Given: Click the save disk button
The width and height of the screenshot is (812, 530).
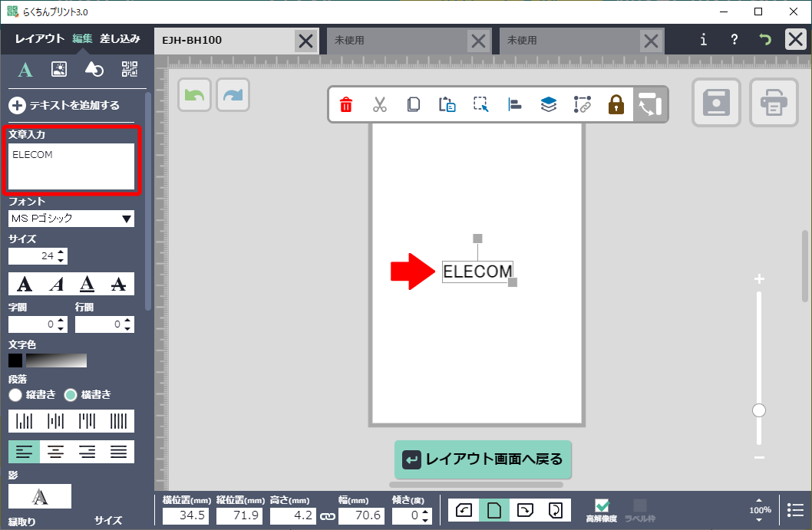Looking at the screenshot, I should [716, 103].
